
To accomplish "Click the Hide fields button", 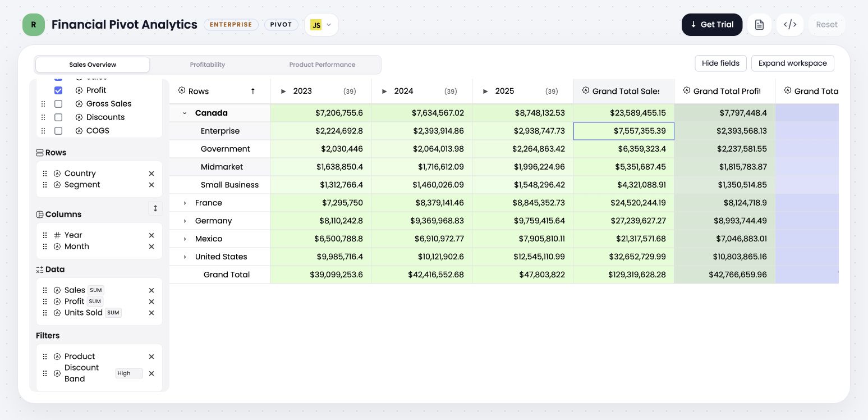I will pos(720,63).
